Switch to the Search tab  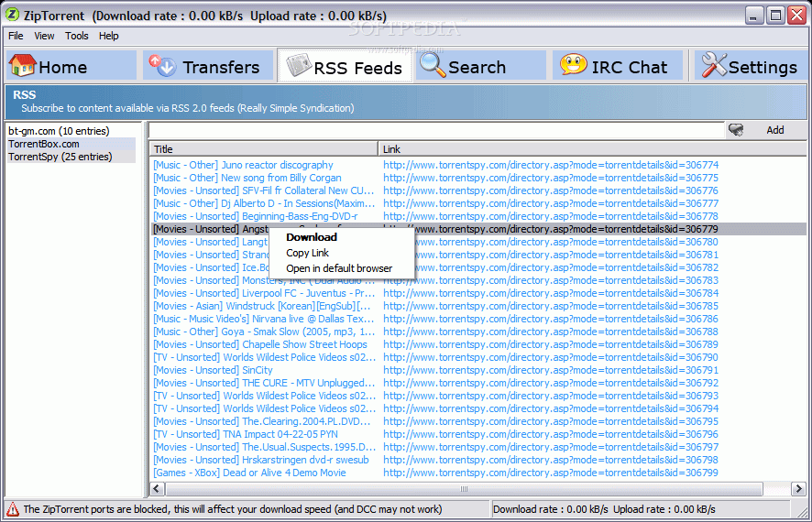(480, 66)
